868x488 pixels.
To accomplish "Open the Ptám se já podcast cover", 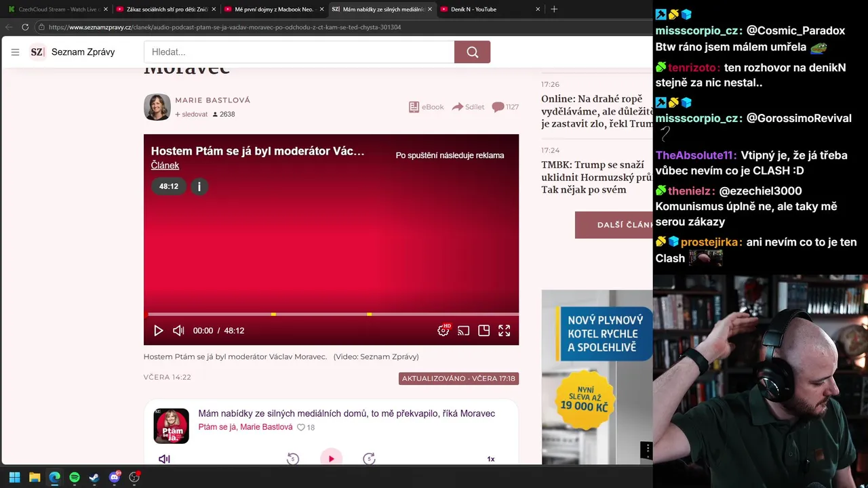I will [172, 426].
